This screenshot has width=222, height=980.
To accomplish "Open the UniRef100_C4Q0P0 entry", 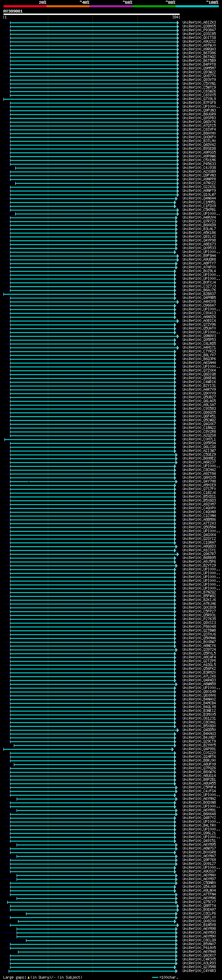I will tap(199, 508).
